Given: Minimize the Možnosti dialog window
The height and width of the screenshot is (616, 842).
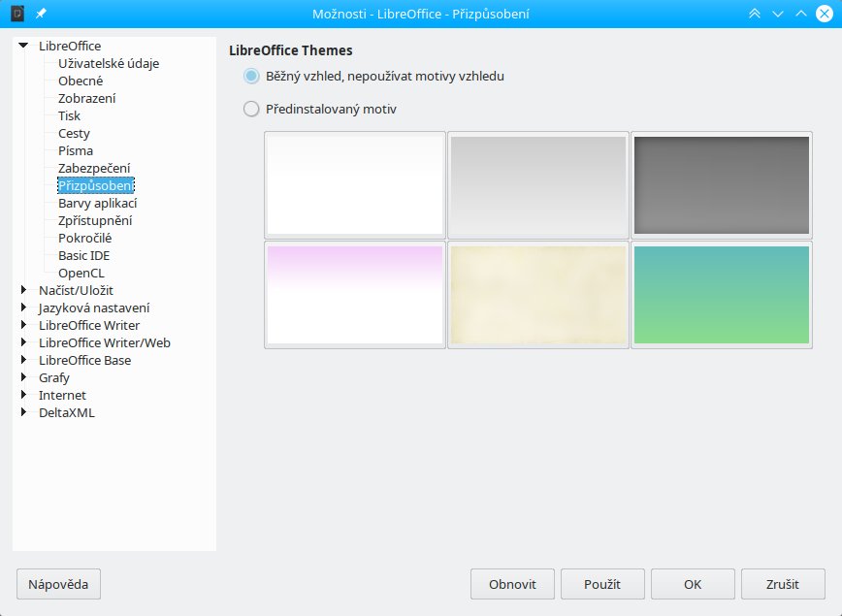Looking at the screenshot, I should point(778,14).
